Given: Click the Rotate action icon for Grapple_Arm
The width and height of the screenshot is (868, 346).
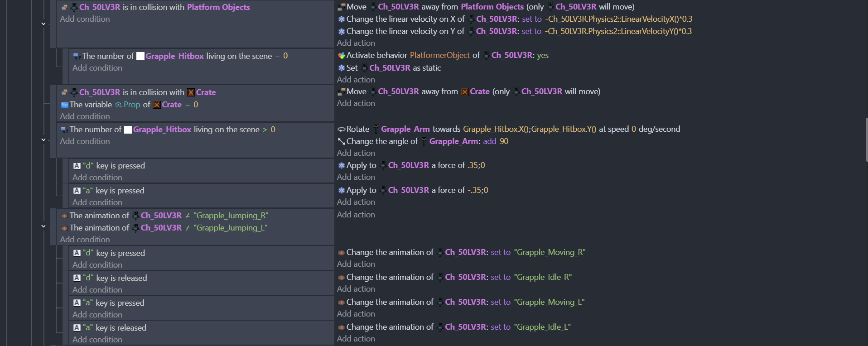Looking at the screenshot, I should pyautogui.click(x=342, y=130).
